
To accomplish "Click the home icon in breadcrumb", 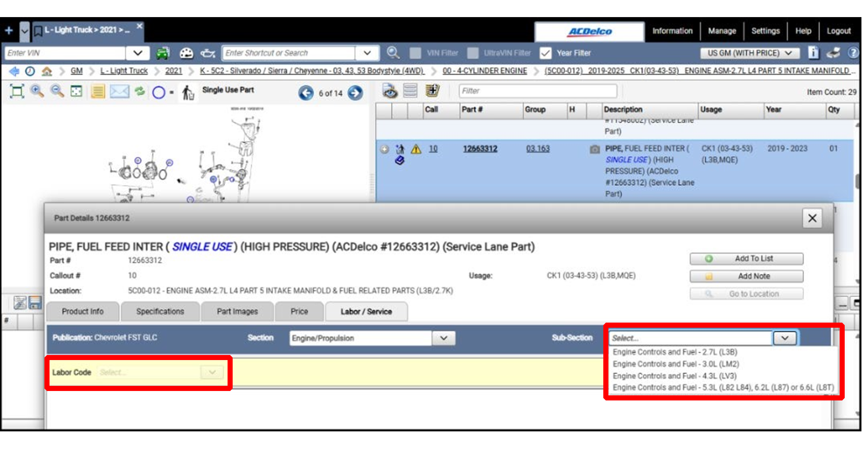I will pyautogui.click(x=47, y=71).
